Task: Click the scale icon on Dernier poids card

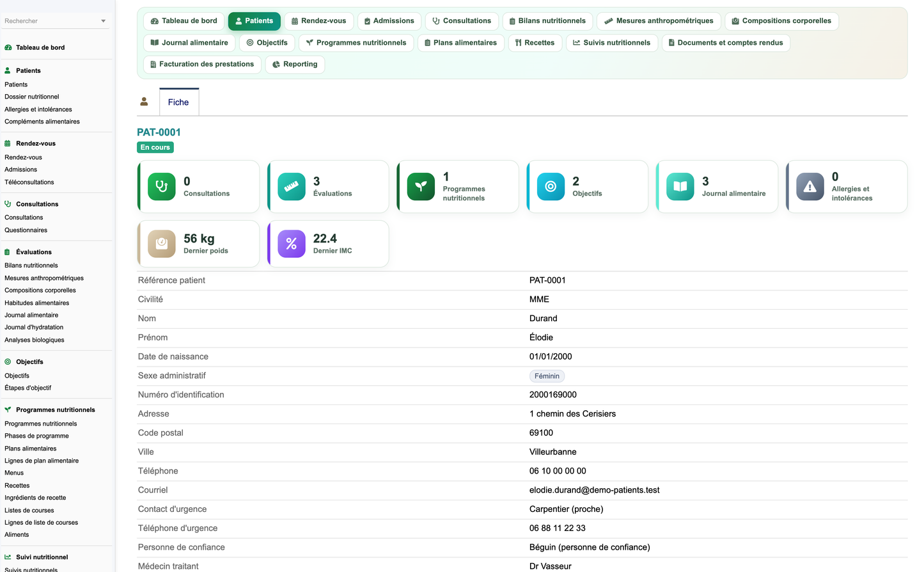Action: coord(162,244)
